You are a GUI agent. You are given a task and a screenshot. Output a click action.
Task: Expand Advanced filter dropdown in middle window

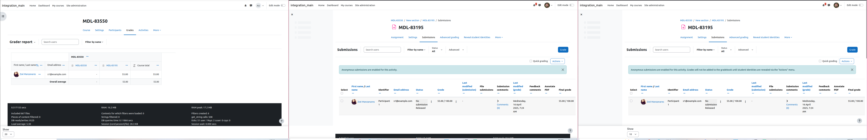456,50
